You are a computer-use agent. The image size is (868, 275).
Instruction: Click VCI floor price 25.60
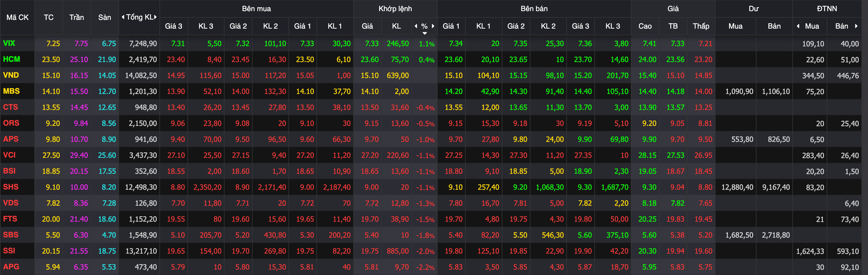107,155
